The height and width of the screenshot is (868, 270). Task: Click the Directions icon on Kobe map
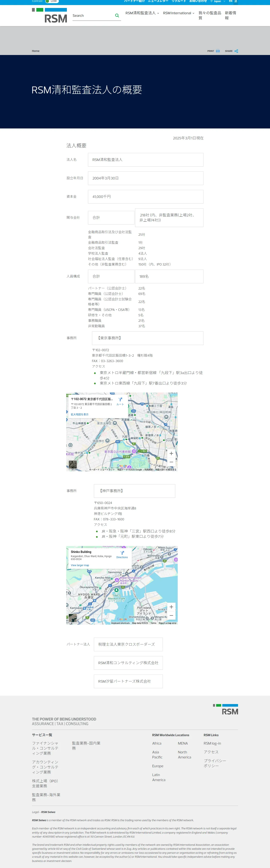pos(122,553)
